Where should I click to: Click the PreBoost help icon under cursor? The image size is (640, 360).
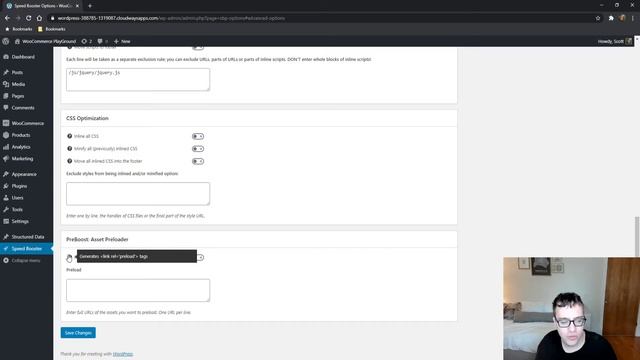[x=69, y=258]
